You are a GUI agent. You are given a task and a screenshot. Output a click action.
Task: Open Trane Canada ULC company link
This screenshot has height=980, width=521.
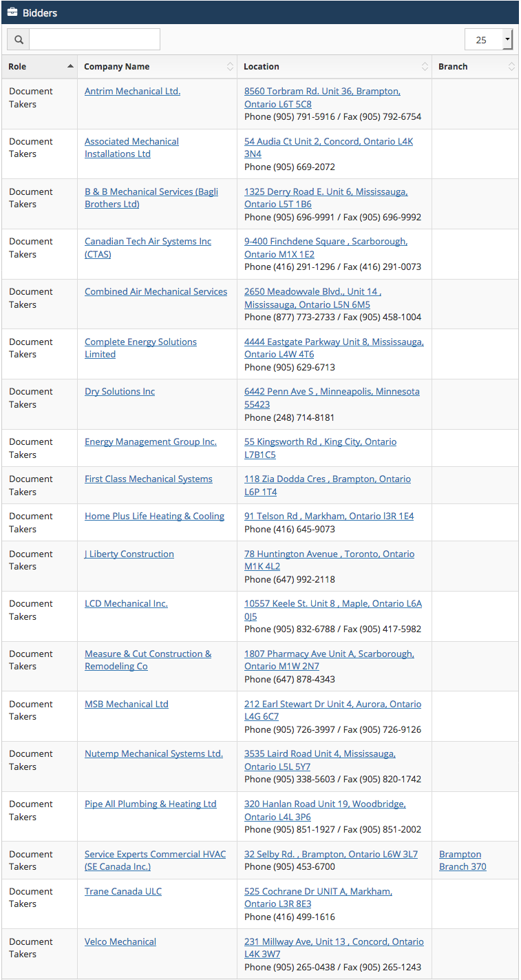pos(123,891)
